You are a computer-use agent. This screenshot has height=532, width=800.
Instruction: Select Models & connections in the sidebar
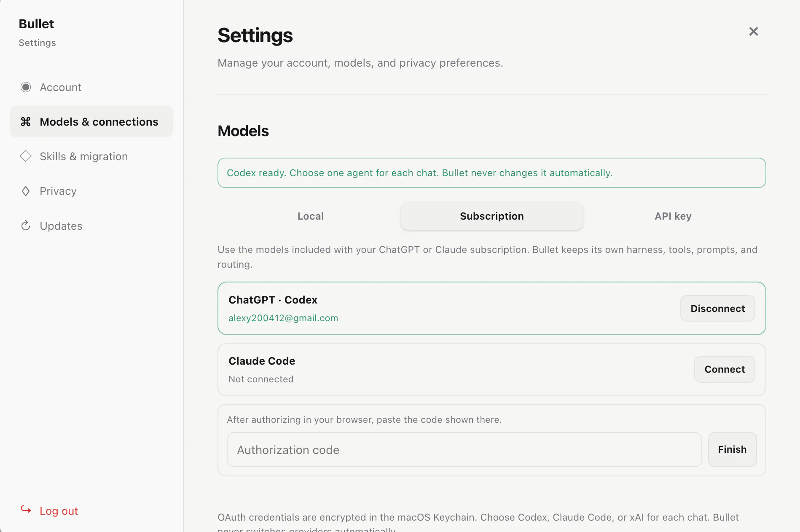click(91, 122)
